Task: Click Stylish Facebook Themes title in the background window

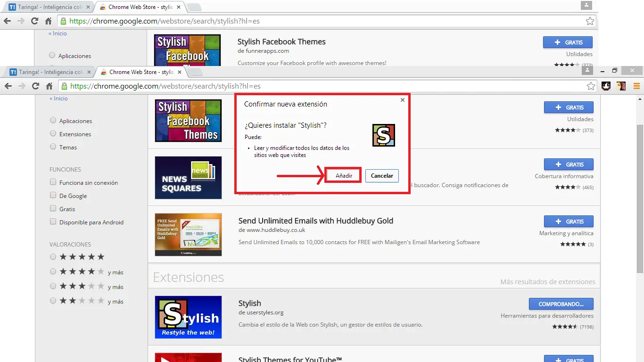Action: [281, 41]
